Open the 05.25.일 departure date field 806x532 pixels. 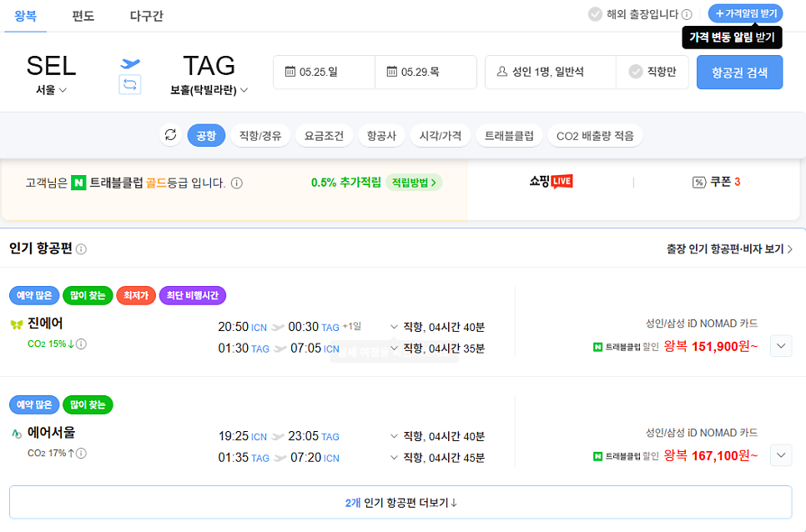325,72
